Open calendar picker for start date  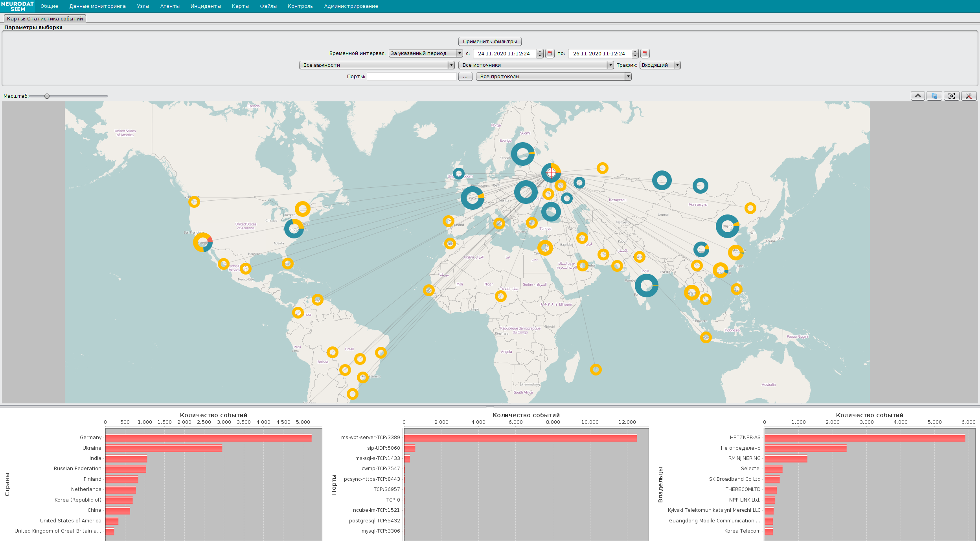pyautogui.click(x=550, y=53)
